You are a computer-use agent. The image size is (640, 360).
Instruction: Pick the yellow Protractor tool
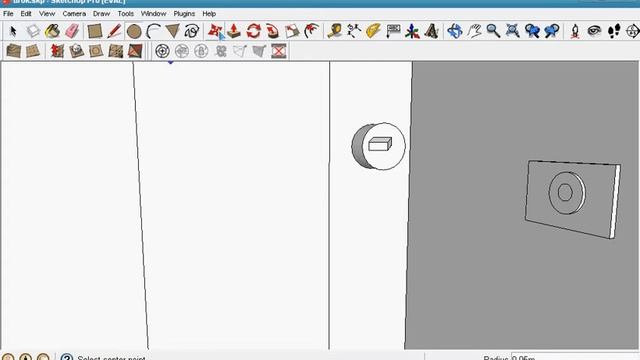[x=373, y=31]
